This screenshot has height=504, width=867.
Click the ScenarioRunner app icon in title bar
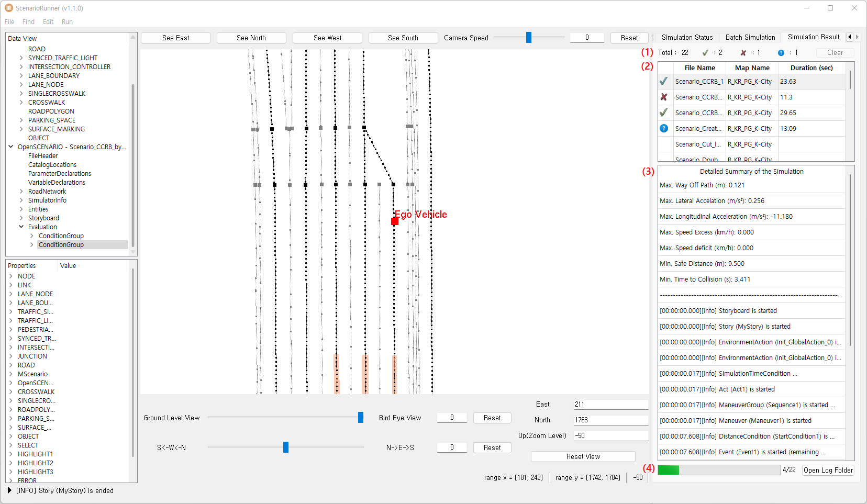click(9, 8)
